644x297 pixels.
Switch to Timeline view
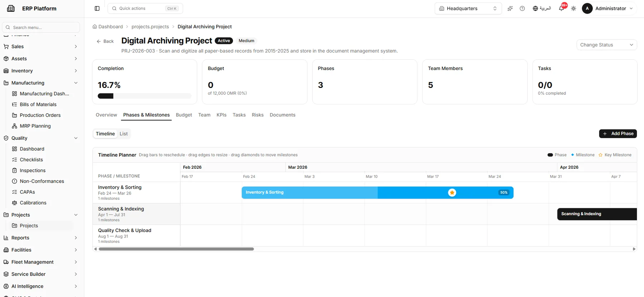coord(105,134)
